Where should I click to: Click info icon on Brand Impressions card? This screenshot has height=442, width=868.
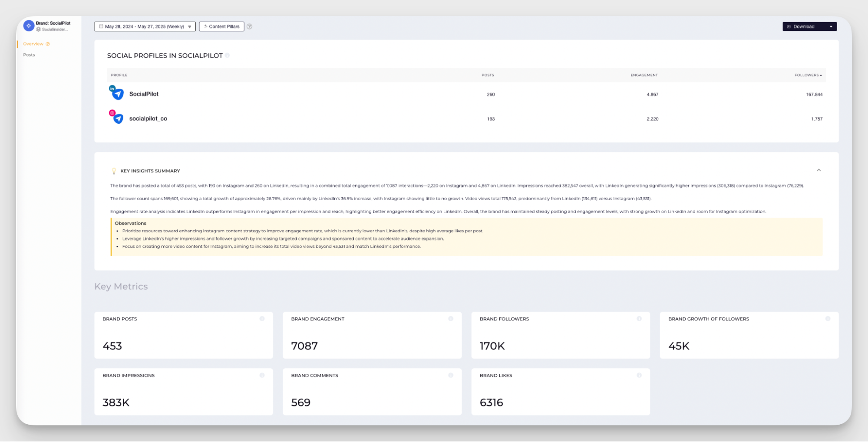pos(262,375)
